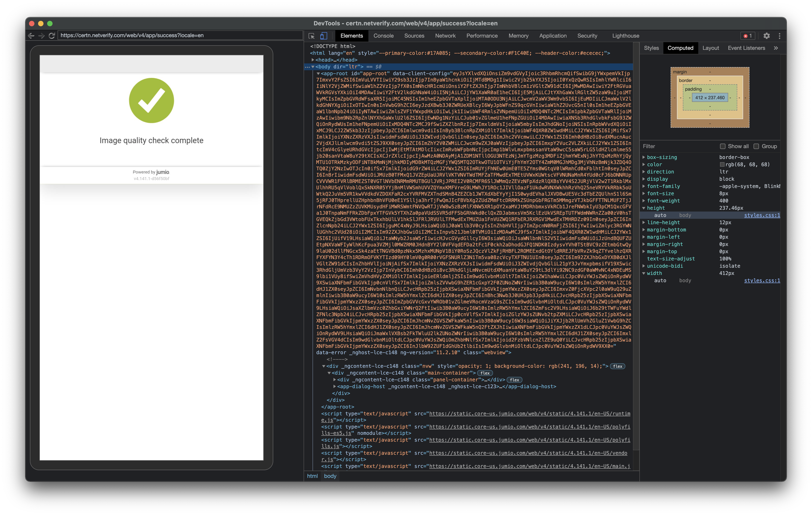Open the Lighthouse tab

coord(626,36)
